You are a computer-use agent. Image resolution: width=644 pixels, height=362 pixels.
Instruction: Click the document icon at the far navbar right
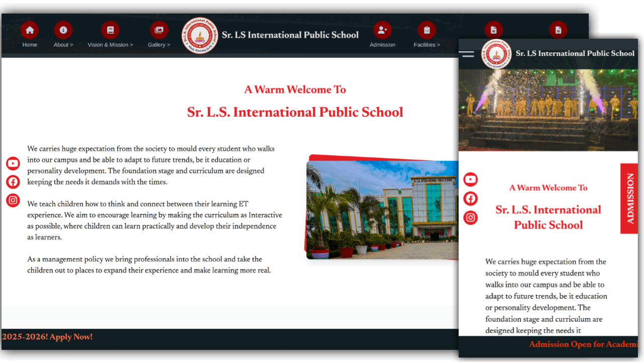tap(558, 30)
